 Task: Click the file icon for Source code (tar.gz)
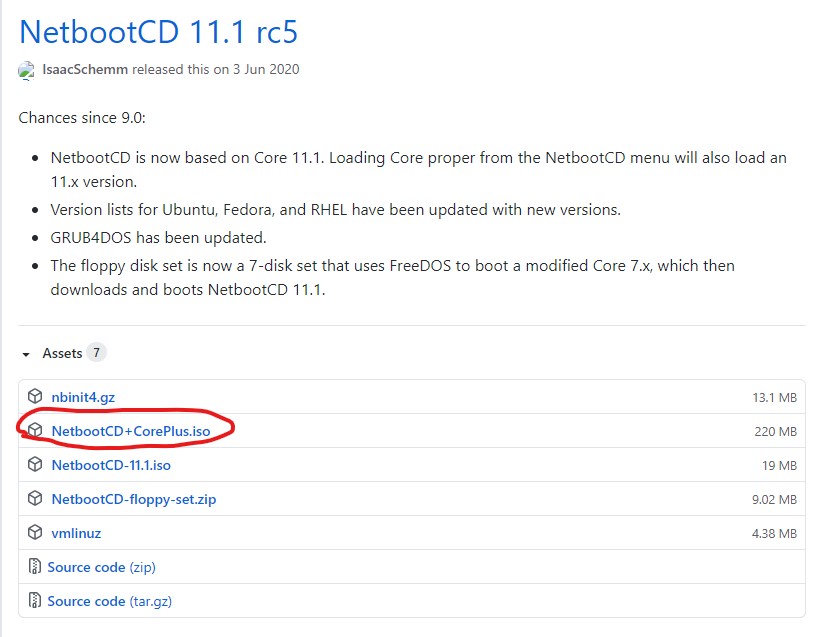tap(35, 601)
